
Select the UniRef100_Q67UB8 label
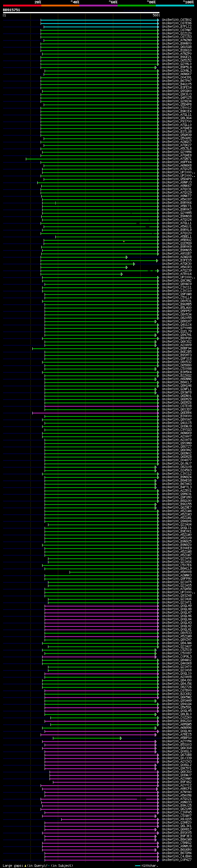point(177,755)
